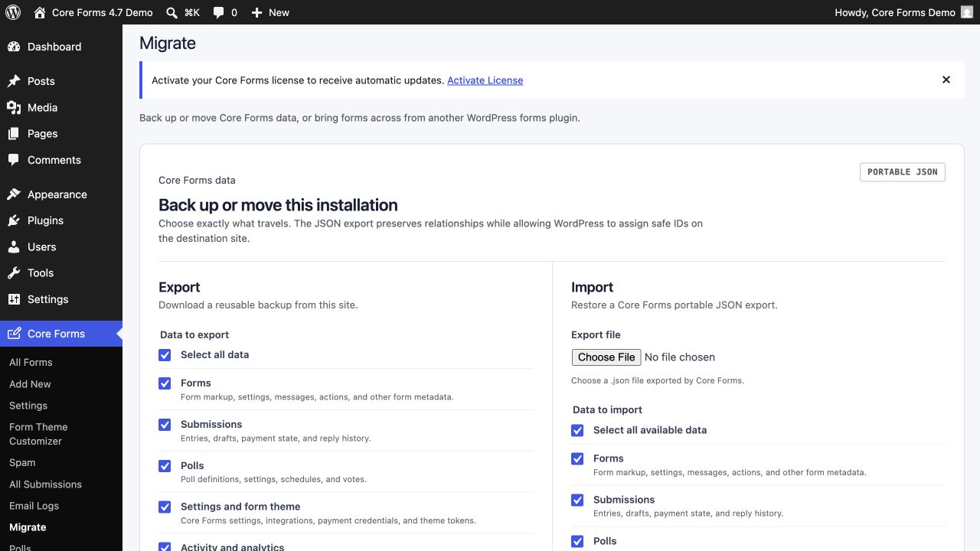
Task: Click the Plugins plug icon
Action: 14,220
